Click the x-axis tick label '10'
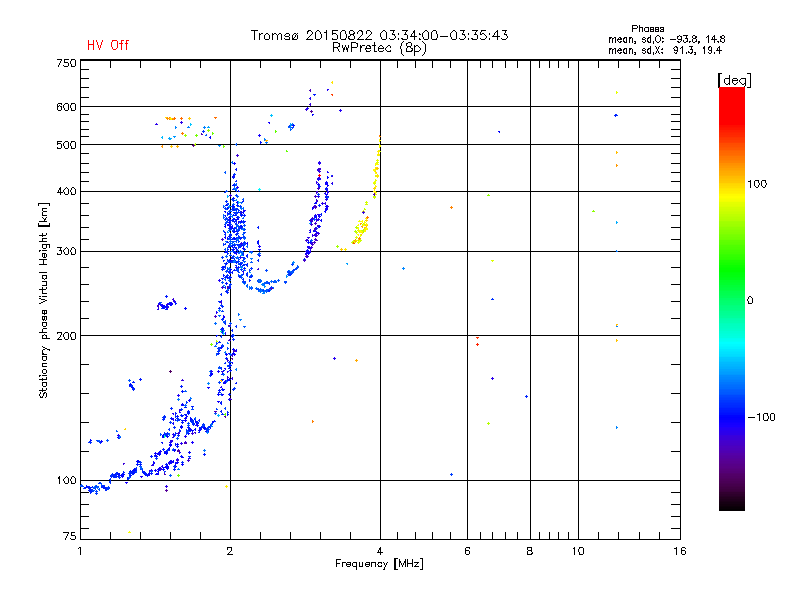The image size is (800, 600). point(578,551)
